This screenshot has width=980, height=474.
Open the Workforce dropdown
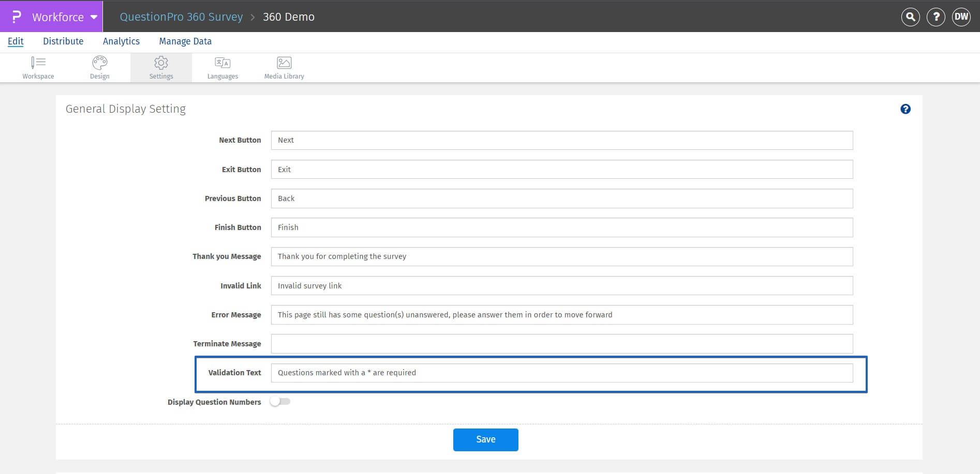pyautogui.click(x=63, y=17)
